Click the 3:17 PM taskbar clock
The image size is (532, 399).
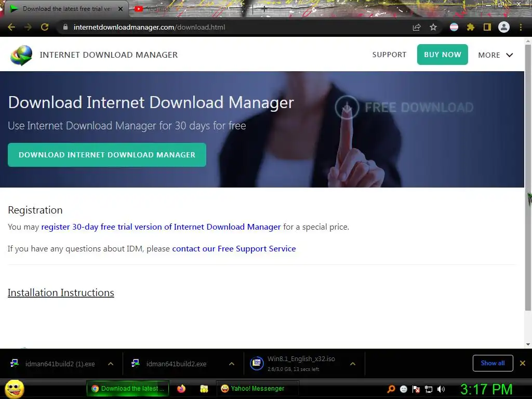486,389
